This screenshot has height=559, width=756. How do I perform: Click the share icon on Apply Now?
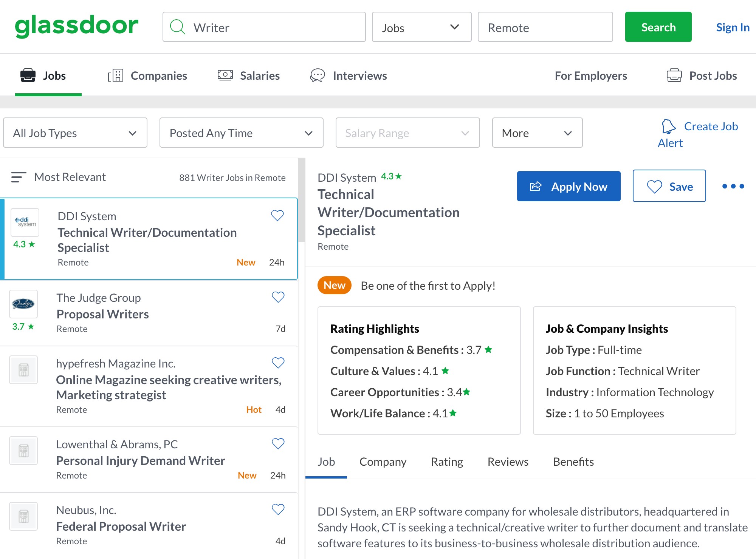click(x=536, y=186)
